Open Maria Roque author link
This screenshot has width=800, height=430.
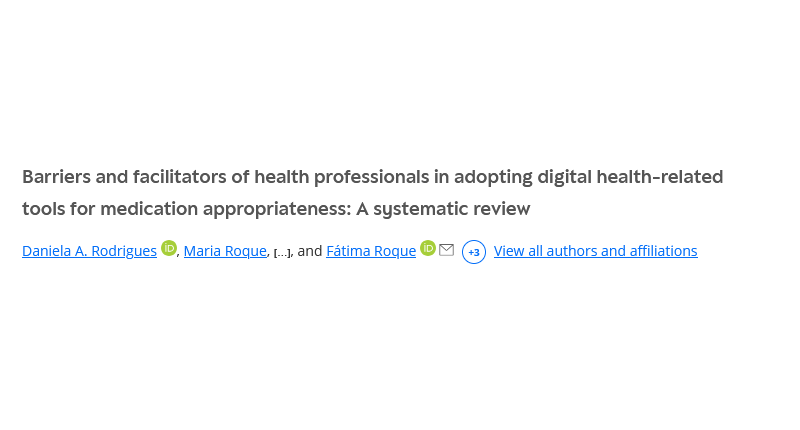point(225,251)
